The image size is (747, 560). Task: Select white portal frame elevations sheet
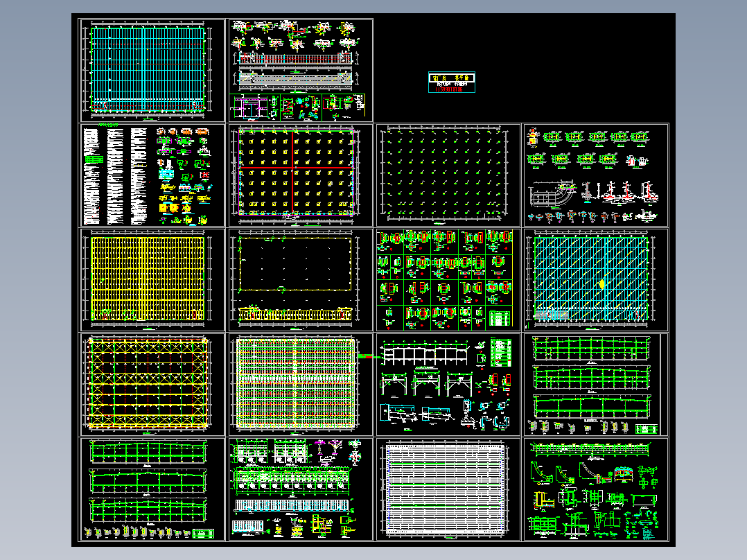pos(448,384)
